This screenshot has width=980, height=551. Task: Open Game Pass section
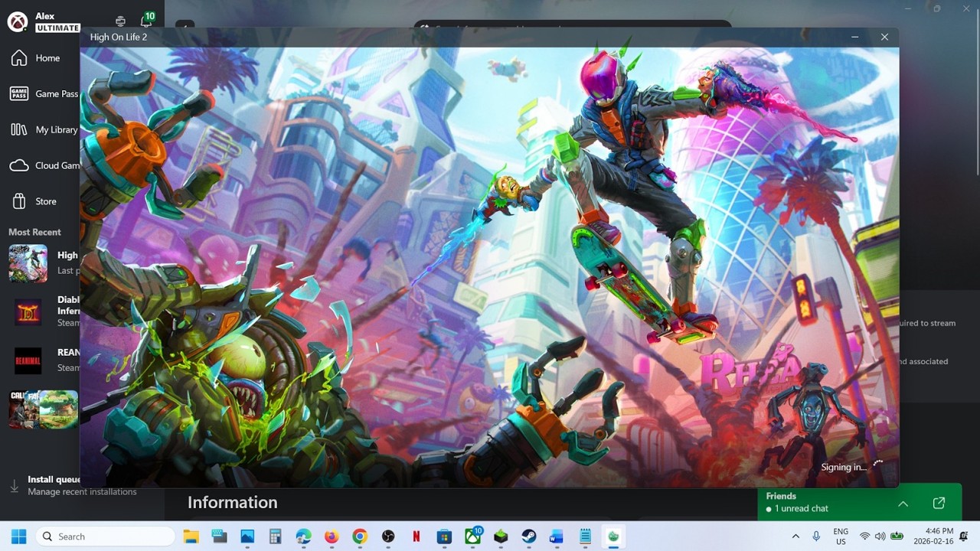pyautogui.click(x=43, y=93)
